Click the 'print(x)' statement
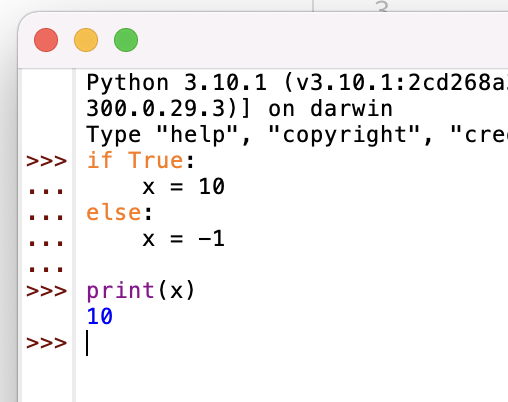508x402 pixels. tap(140, 291)
